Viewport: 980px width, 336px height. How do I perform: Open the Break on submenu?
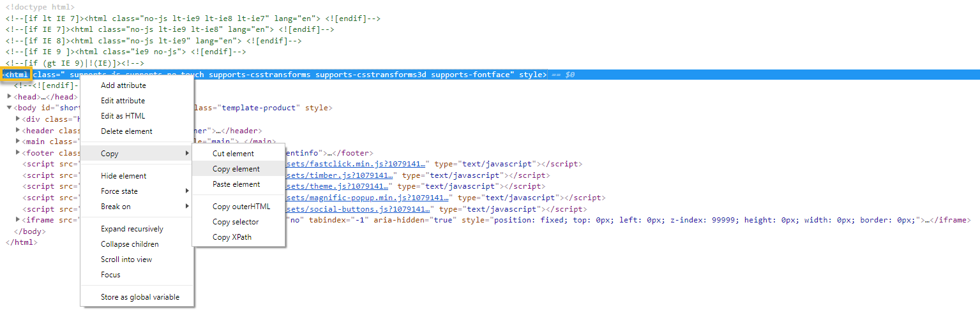[x=137, y=207]
